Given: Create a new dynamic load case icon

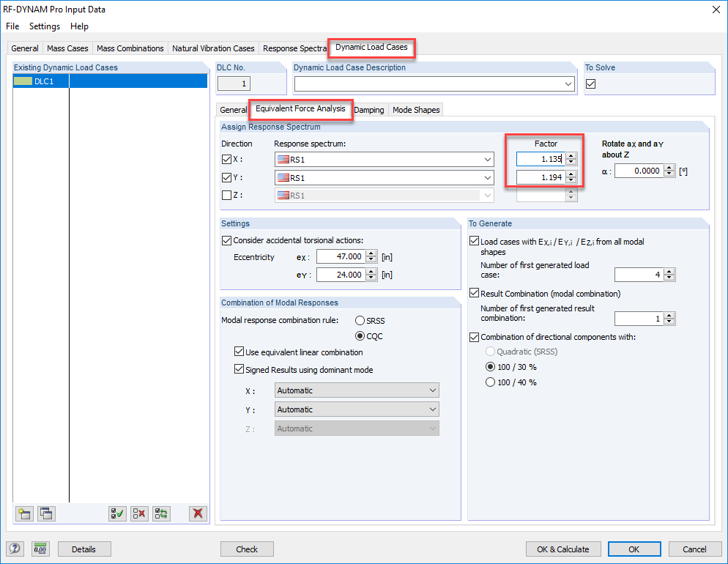Looking at the screenshot, I should pos(24,513).
